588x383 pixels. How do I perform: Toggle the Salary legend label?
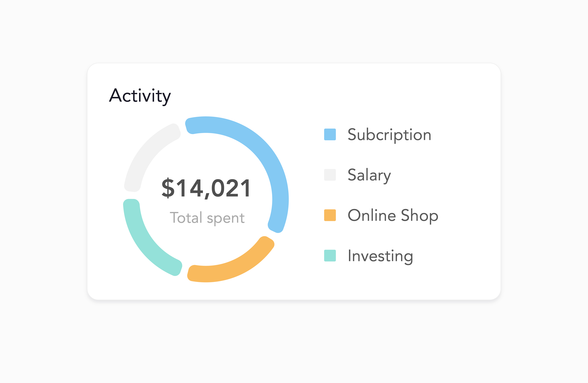369,175
